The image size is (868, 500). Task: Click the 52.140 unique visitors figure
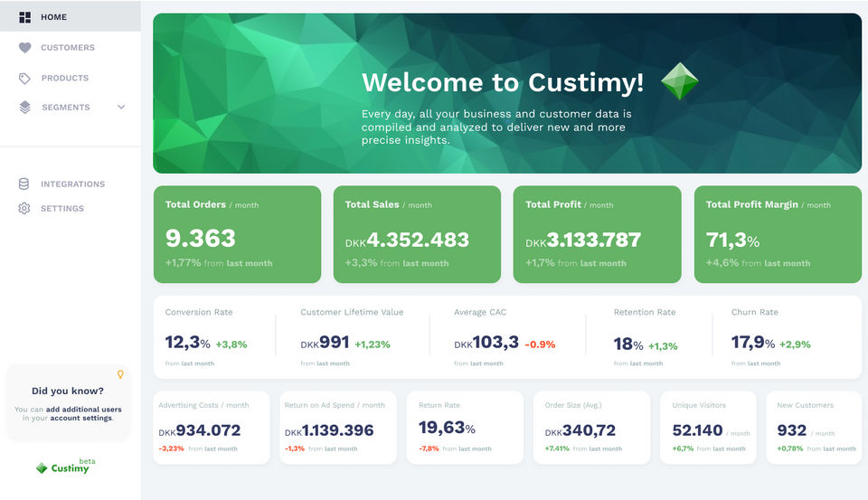697,430
